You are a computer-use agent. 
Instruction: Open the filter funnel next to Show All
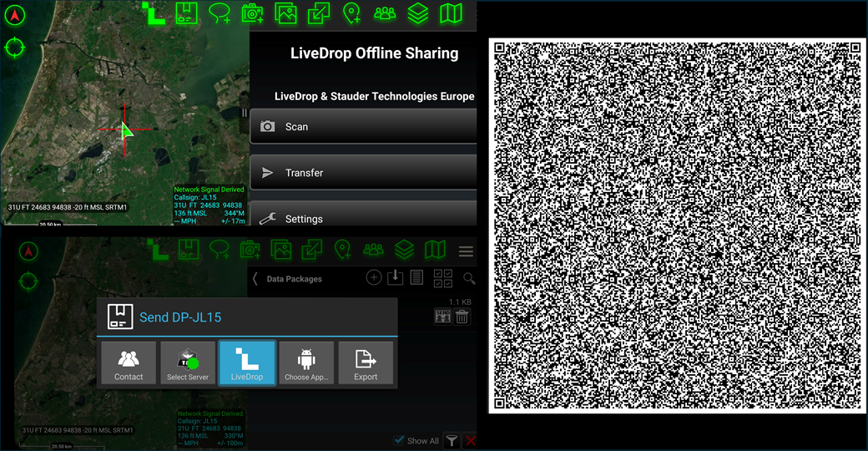(x=451, y=440)
